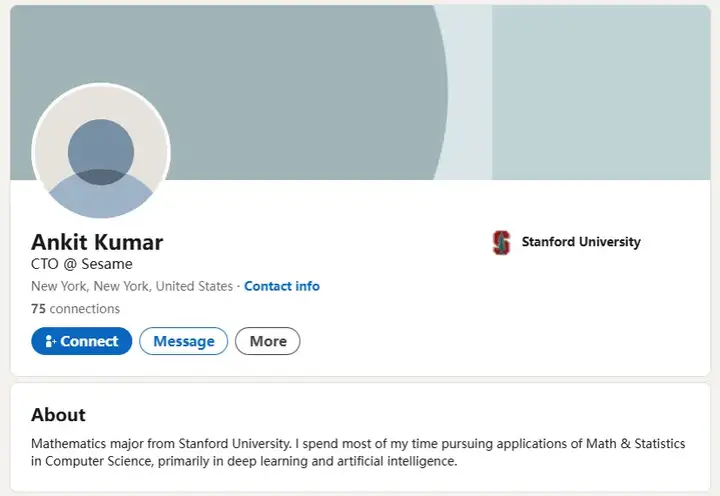
Task: Open Stanford University text beside the crest
Action: (581, 242)
